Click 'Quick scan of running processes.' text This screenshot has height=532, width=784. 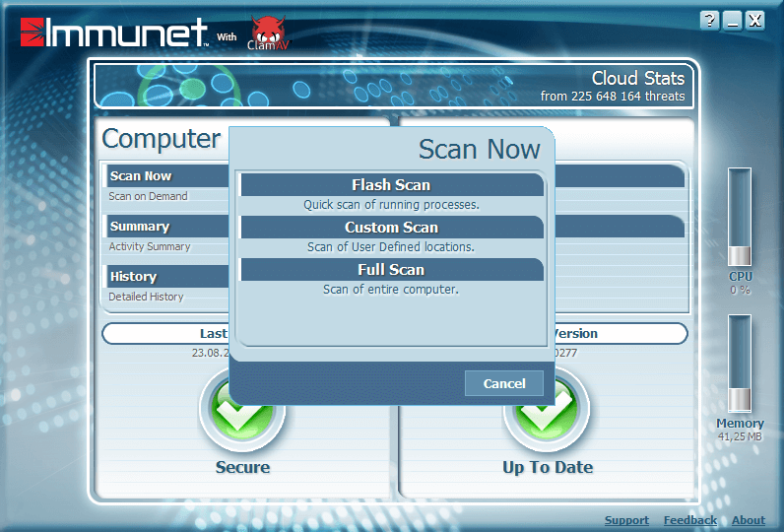(391, 205)
